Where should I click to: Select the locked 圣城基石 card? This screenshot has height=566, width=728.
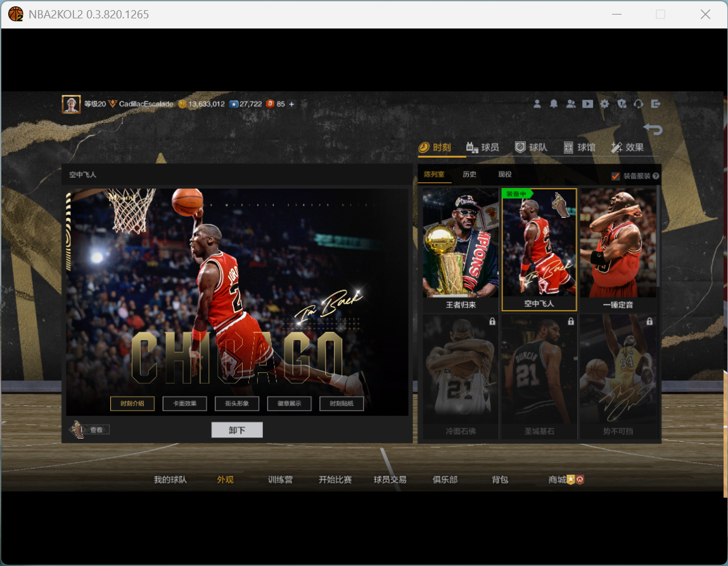click(x=539, y=376)
